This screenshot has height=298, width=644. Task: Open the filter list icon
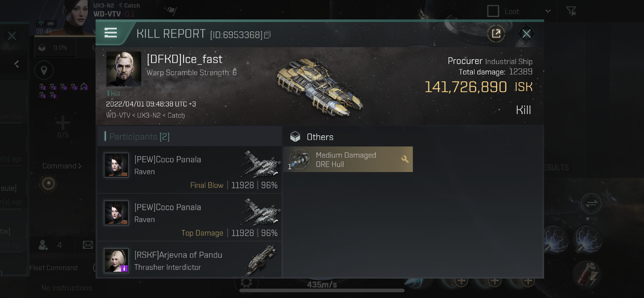pos(571,11)
